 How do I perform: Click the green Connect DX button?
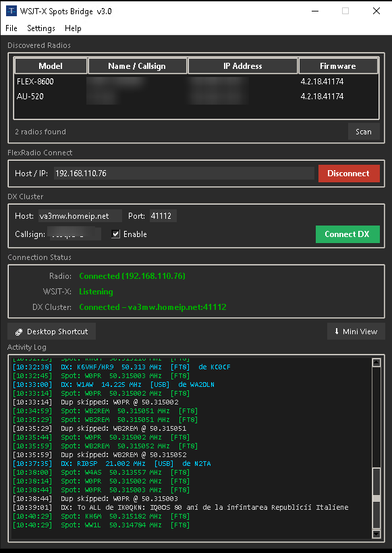pos(347,234)
